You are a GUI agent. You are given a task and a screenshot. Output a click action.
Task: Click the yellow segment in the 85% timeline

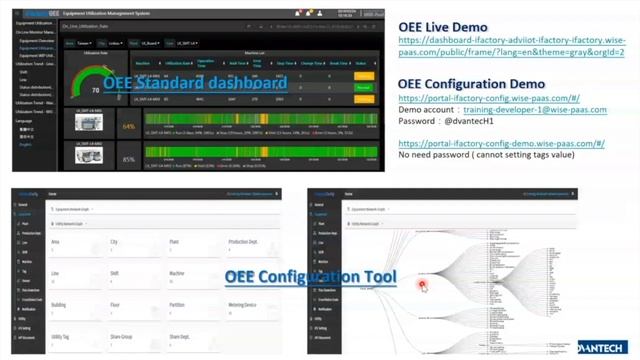[264, 152]
